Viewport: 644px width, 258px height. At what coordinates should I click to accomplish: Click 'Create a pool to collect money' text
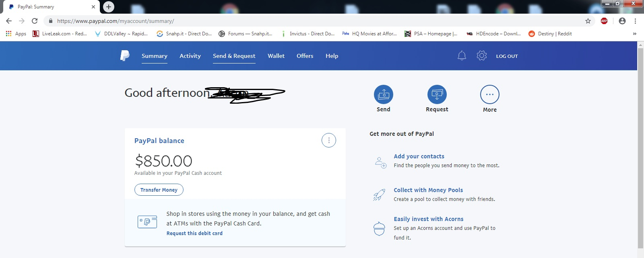444,199
